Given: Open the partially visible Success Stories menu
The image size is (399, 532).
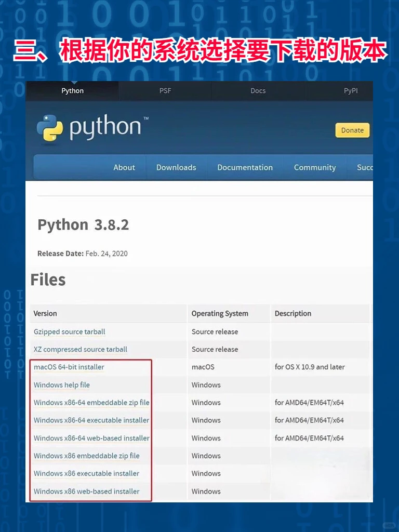Looking at the screenshot, I should [x=365, y=167].
